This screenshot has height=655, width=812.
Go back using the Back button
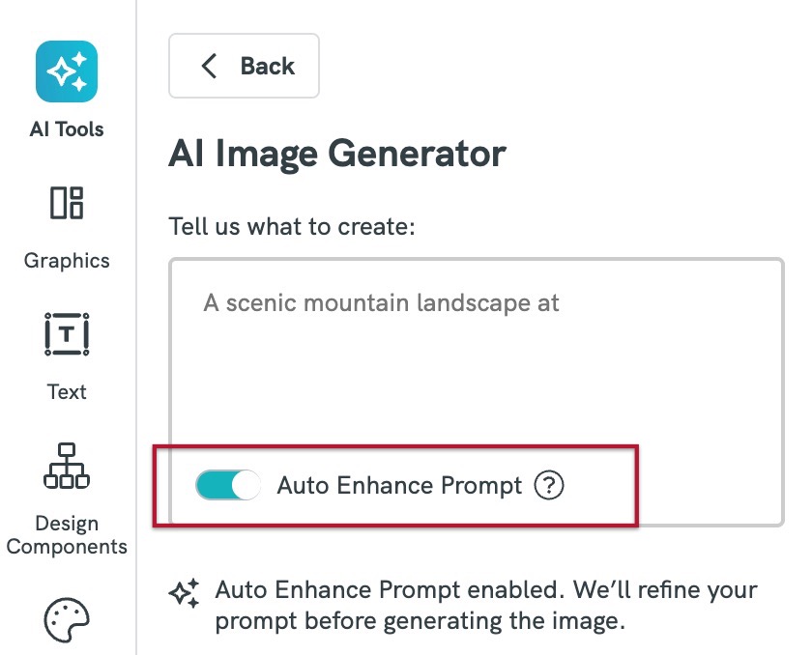[244, 66]
